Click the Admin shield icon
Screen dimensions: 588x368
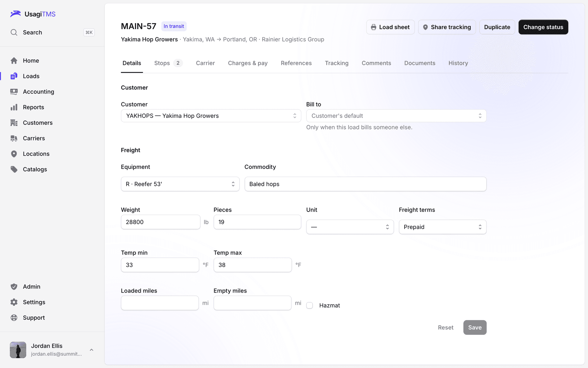14,287
